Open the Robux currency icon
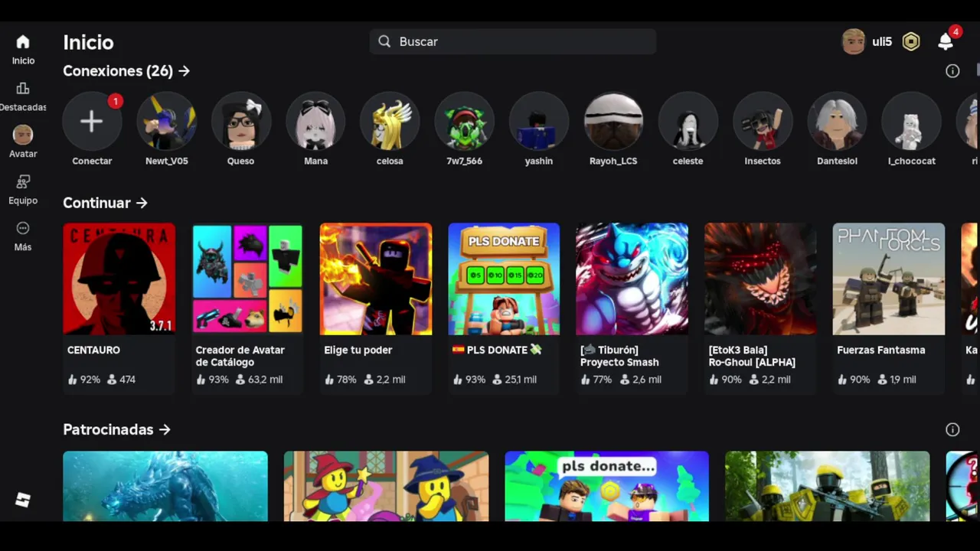The width and height of the screenshot is (980, 551). coord(911,42)
